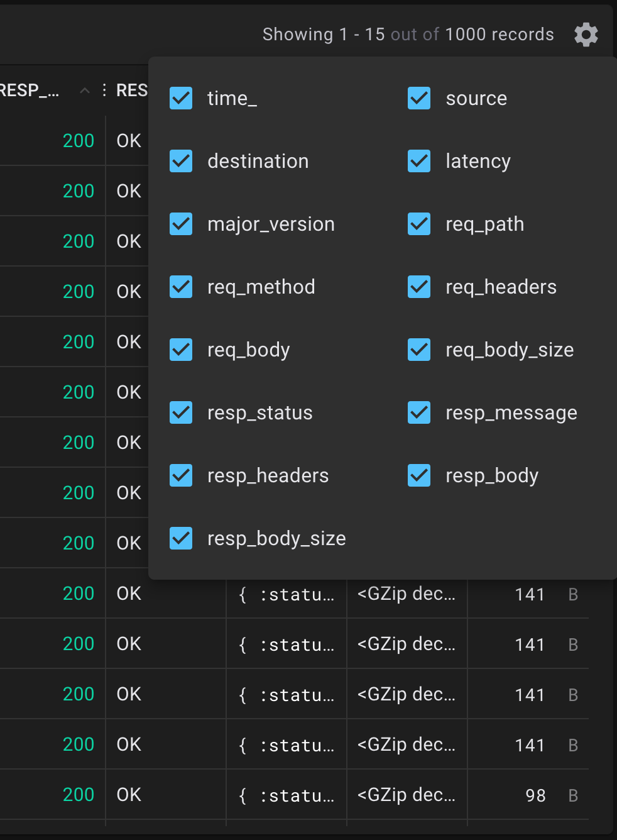Open table settings via the gear icon
The width and height of the screenshot is (617, 840).
click(x=586, y=35)
